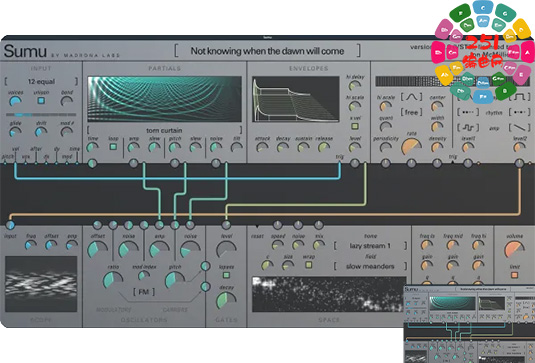Open the preset menu 'Not knowing when the dawn will come'
The height and width of the screenshot is (363, 535).
[x=267, y=51]
